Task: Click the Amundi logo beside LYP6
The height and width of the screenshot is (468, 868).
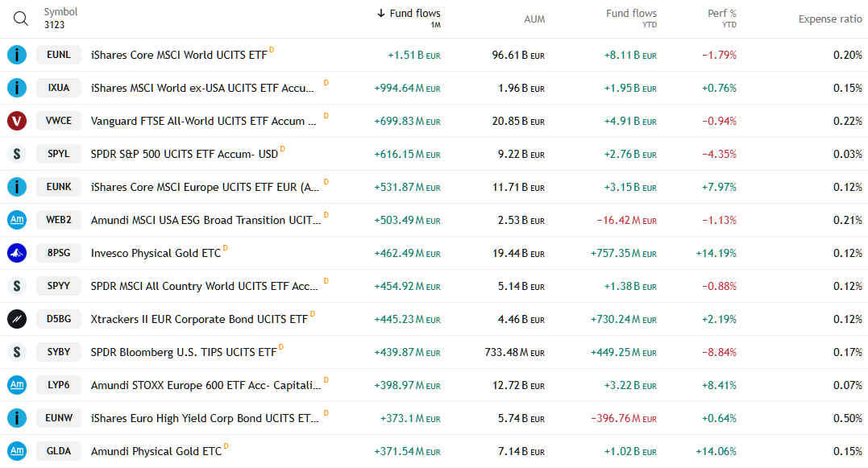Action: [16, 385]
